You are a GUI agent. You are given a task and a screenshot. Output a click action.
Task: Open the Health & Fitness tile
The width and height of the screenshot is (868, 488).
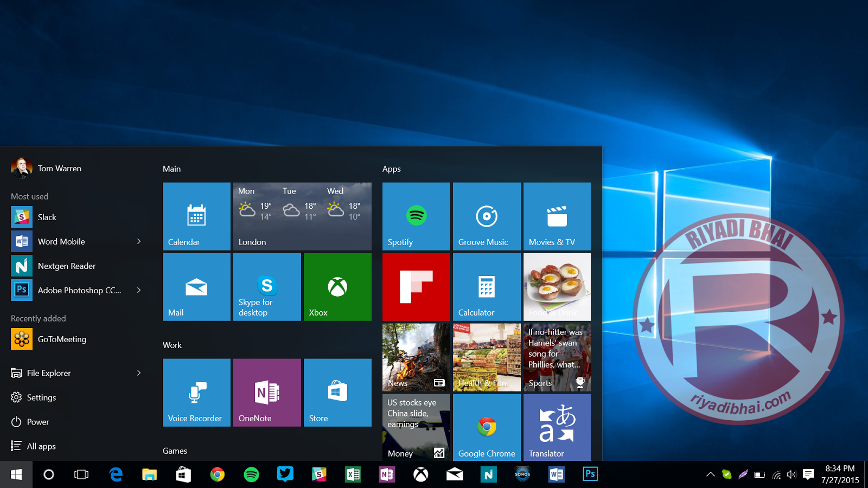487,357
